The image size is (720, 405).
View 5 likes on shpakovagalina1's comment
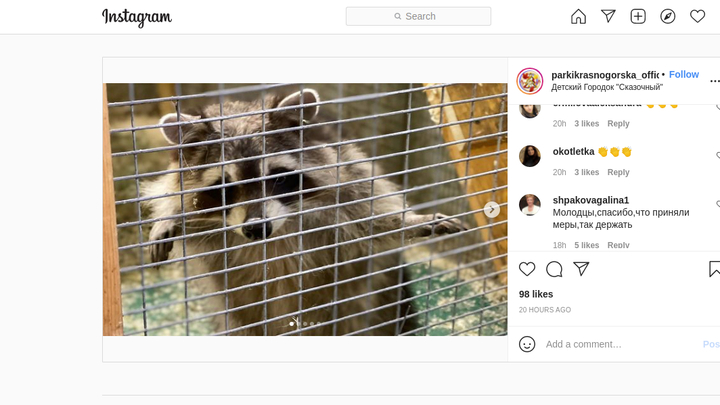[586, 245]
